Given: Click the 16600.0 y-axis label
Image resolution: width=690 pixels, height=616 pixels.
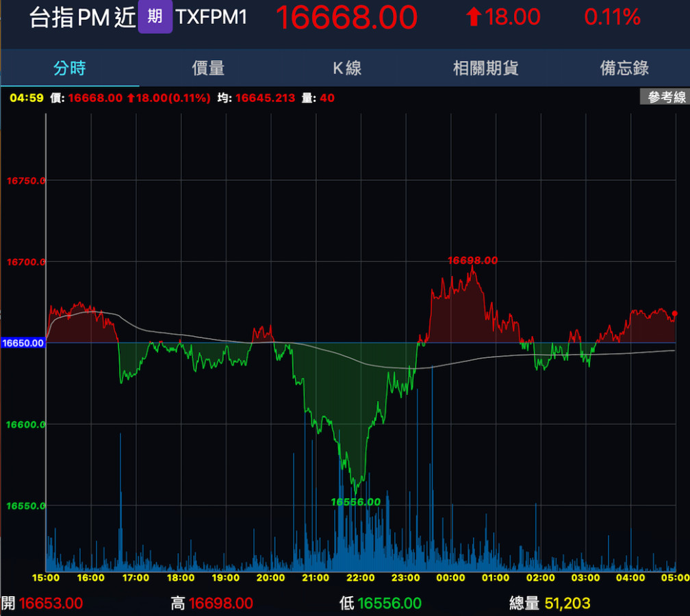Looking at the screenshot, I should 25,424.
